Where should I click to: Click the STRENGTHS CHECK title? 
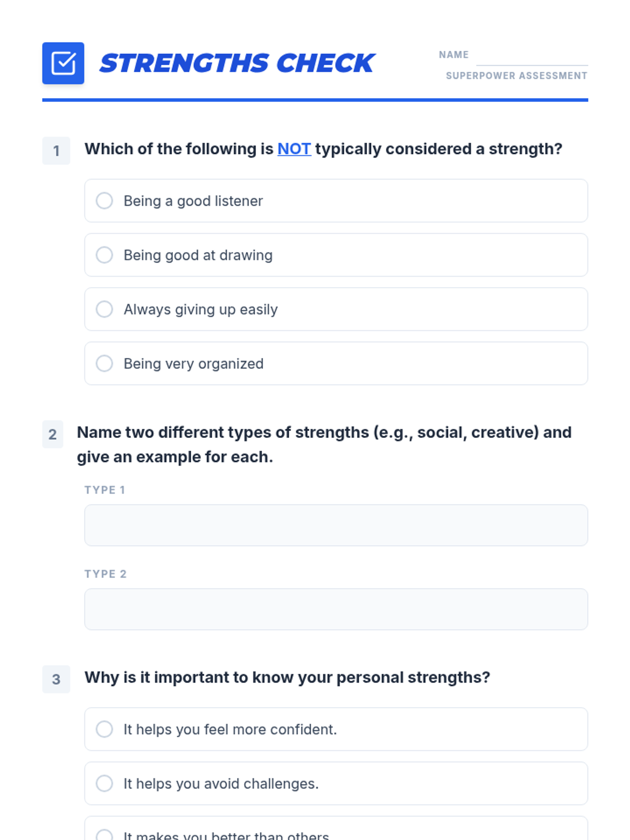pyautogui.click(x=237, y=64)
